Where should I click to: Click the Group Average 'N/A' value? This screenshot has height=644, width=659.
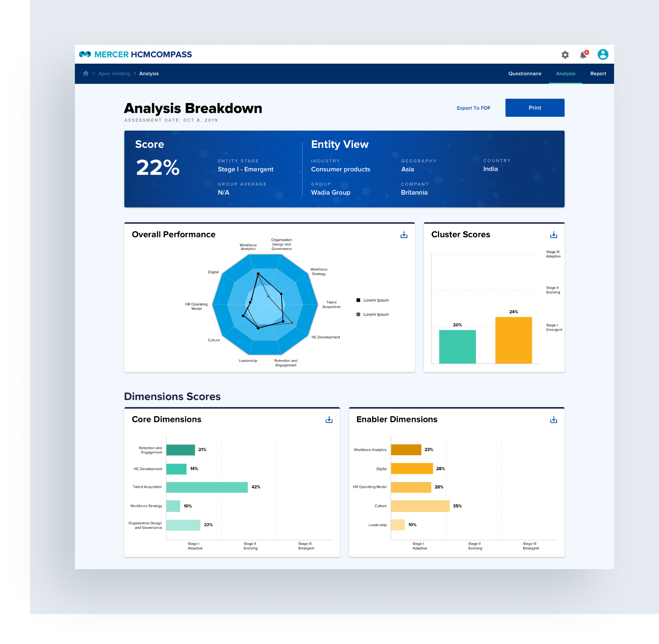[223, 192]
